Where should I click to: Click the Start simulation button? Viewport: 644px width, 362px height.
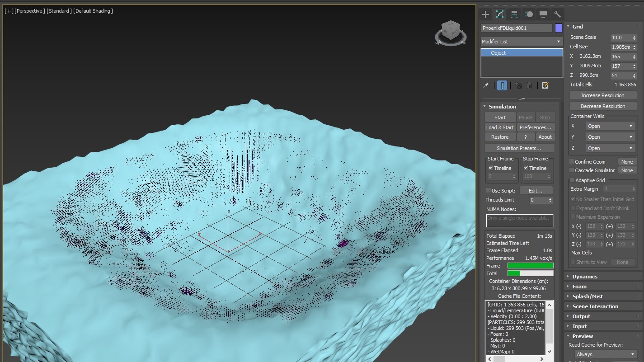click(x=500, y=118)
